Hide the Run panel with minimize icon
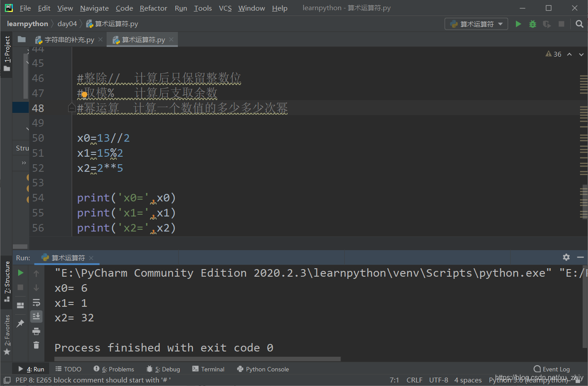This screenshot has width=588, height=386. (x=580, y=257)
